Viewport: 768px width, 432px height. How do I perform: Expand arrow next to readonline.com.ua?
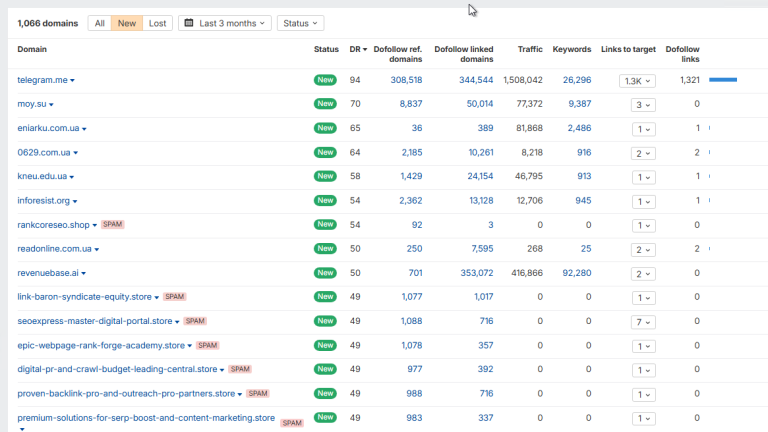tap(96, 249)
